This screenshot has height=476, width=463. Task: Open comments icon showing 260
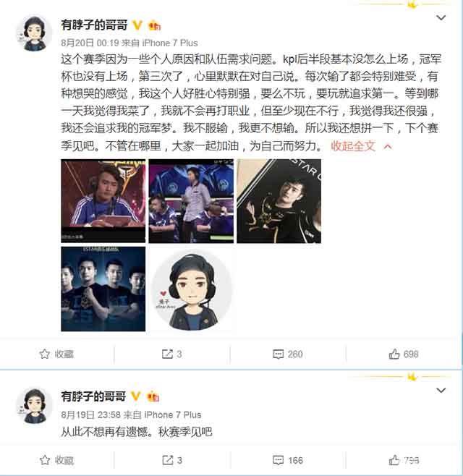[x=278, y=354]
